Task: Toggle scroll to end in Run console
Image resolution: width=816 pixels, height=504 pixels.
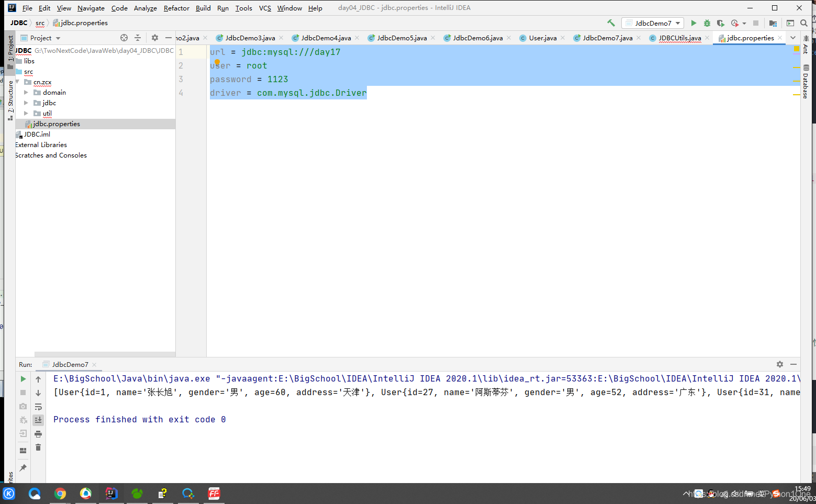Action: click(38, 420)
